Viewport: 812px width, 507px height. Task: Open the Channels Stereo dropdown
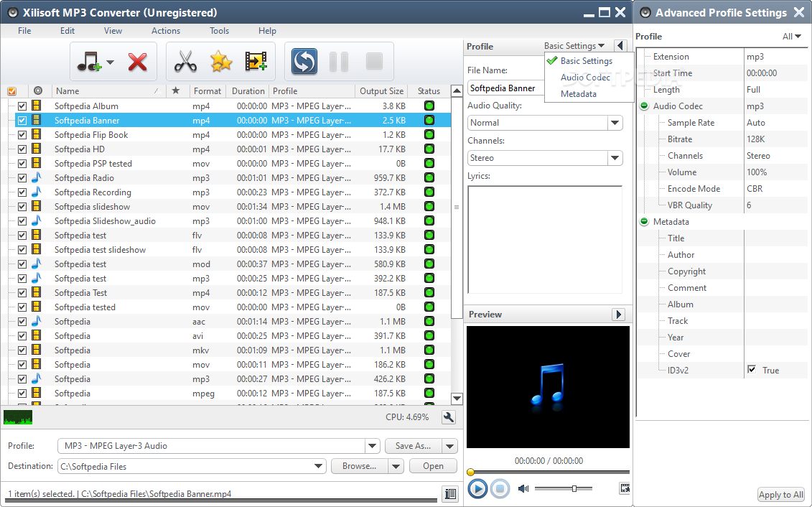coord(615,158)
